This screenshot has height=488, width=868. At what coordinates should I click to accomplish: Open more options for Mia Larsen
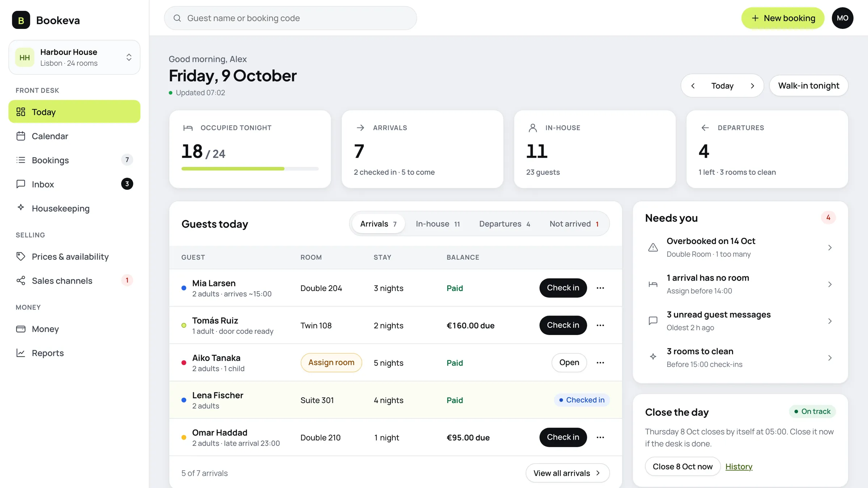point(600,288)
